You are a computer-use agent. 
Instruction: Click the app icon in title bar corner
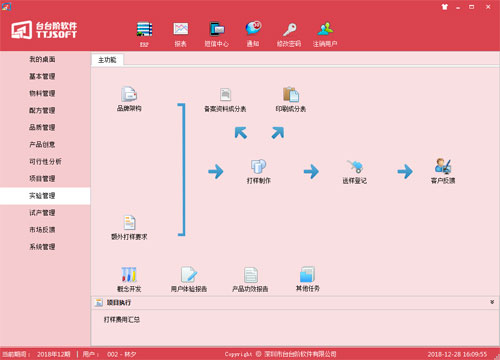point(6,6)
